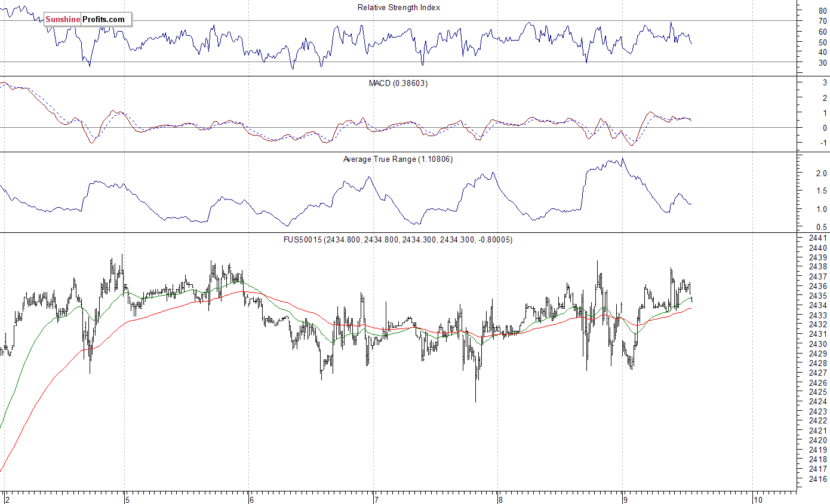Click the Average True Range axis value 0.5
The image size is (830, 504).
coord(822,227)
